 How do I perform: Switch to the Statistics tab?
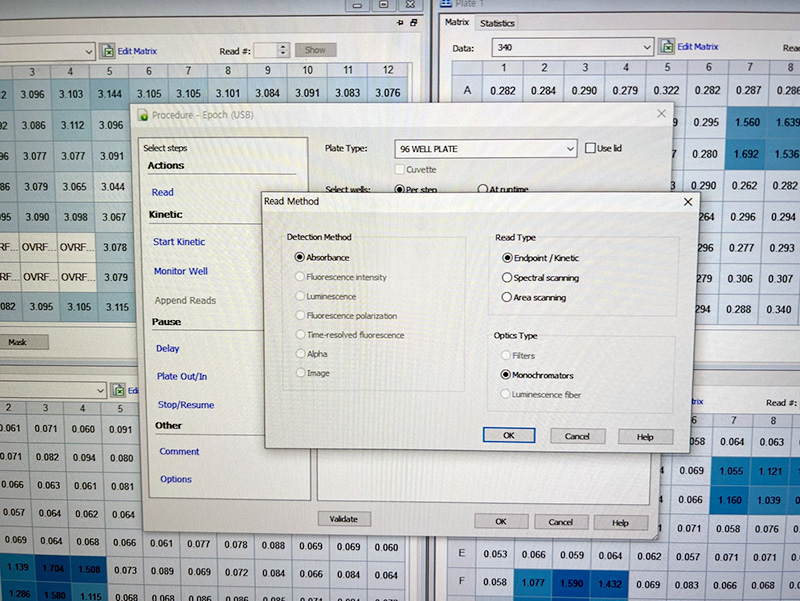pos(497,23)
